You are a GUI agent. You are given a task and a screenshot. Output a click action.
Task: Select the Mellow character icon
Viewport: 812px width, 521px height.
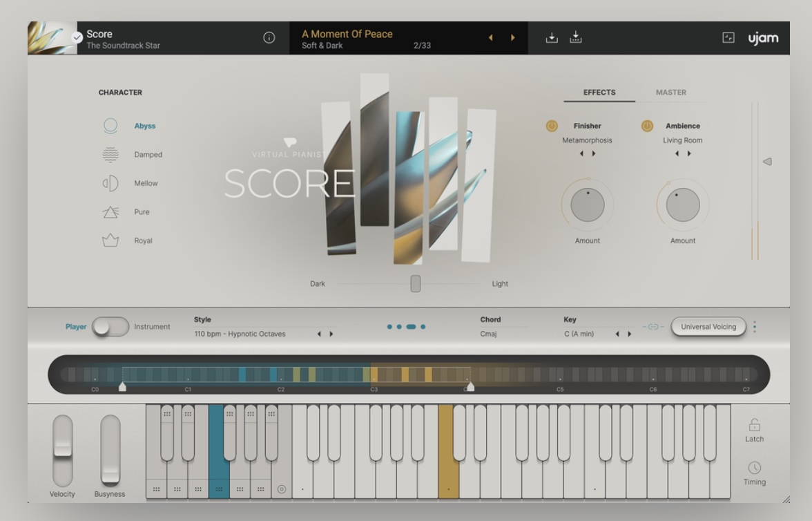[110, 183]
